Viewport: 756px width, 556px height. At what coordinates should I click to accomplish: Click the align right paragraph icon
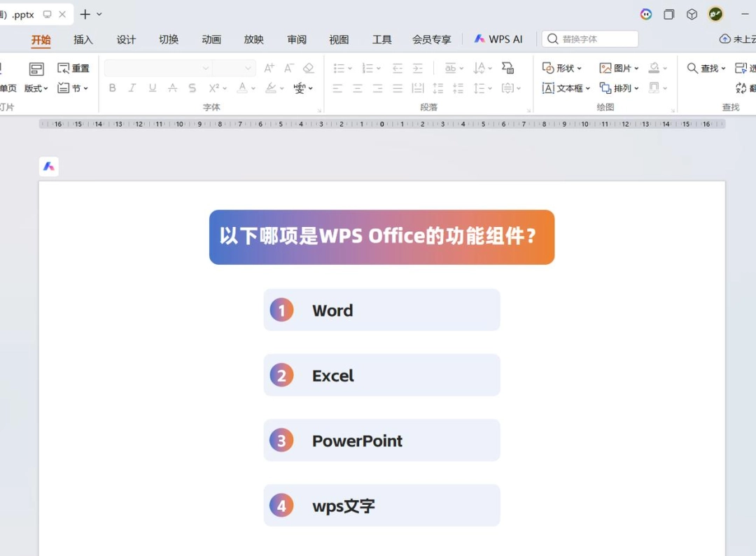click(377, 88)
